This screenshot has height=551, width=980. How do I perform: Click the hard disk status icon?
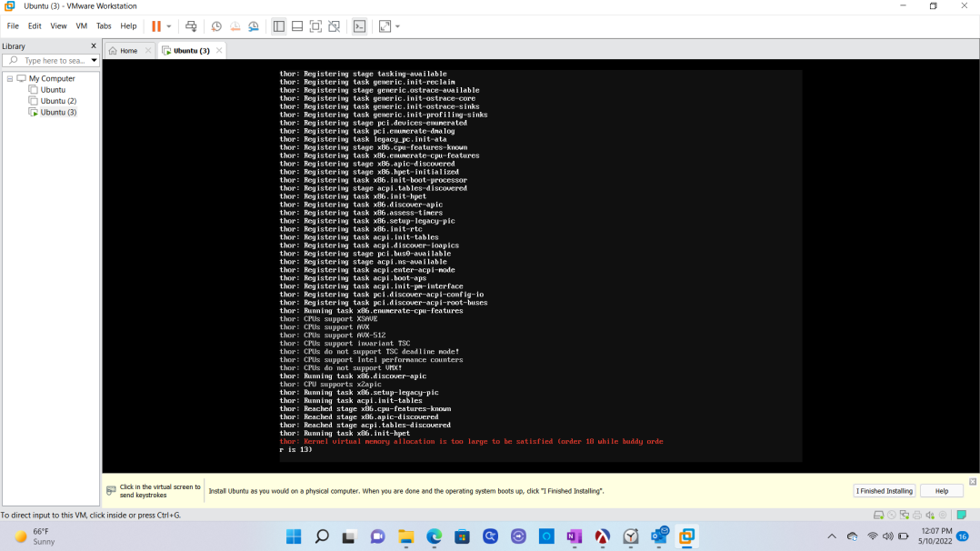[878, 516]
